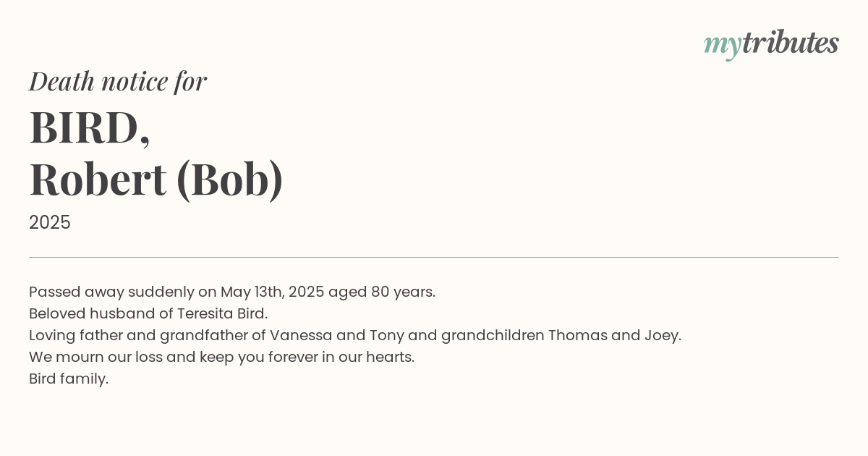Click the "We mourn our loss" sentence
This screenshot has width=868, height=456.
221,357
